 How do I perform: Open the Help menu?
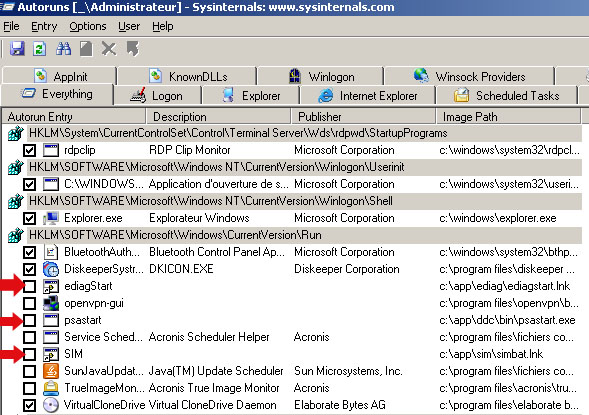(163, 26)
